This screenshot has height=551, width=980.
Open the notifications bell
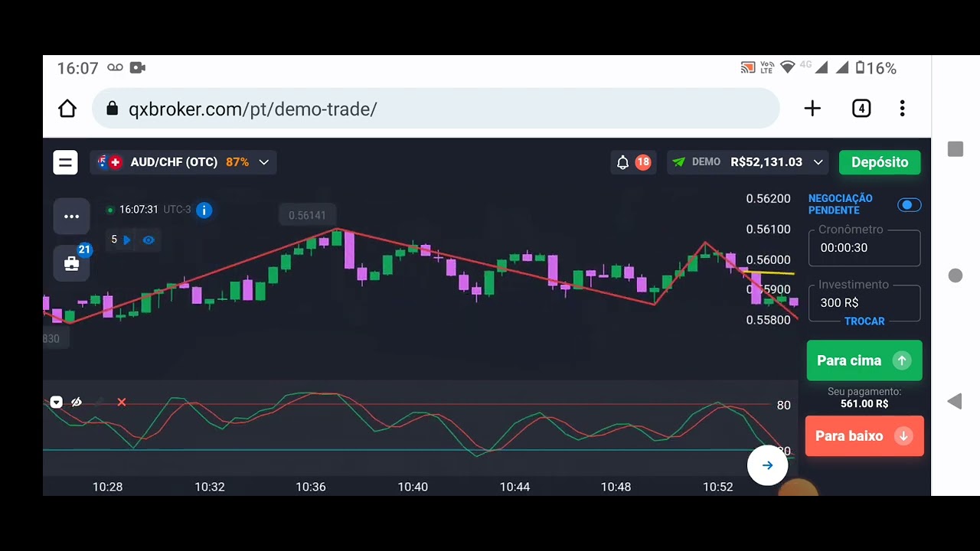tap(623, 162)
